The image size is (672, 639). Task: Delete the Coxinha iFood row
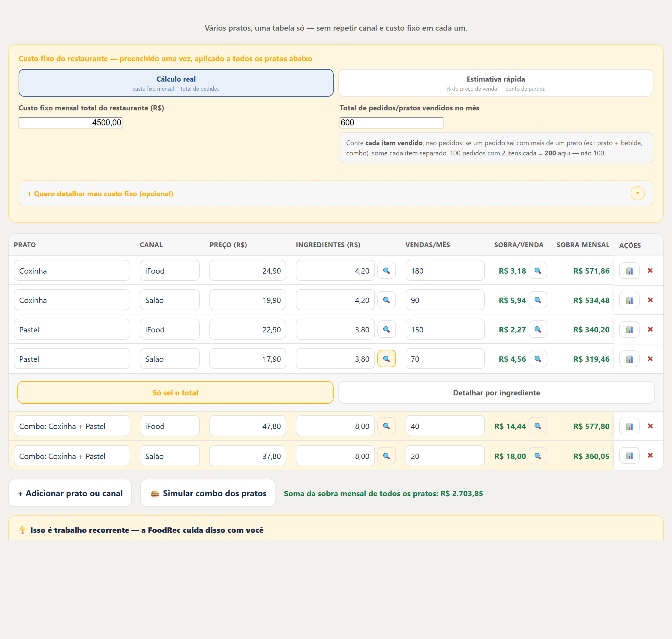click(x=650, y=271)
